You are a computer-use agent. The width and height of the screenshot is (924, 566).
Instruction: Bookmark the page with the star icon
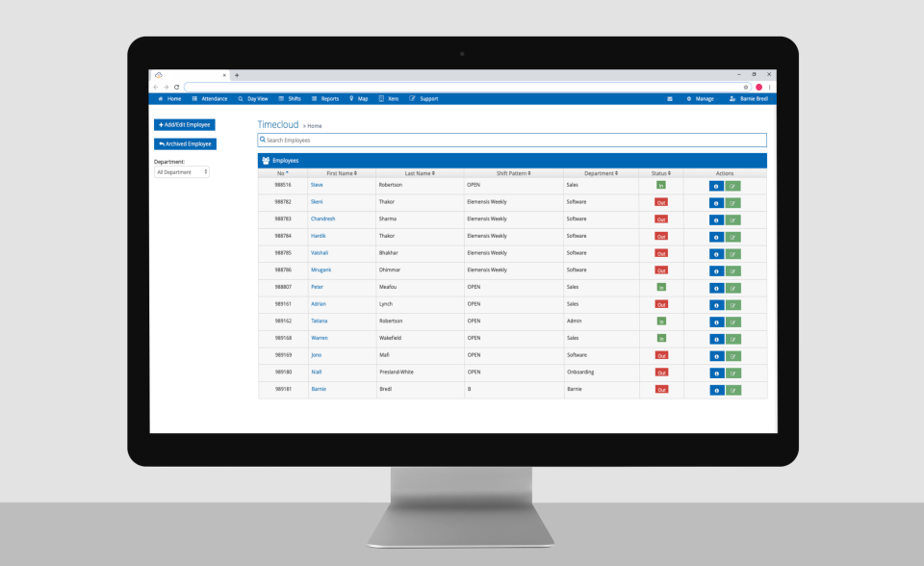tap(745, 88)
